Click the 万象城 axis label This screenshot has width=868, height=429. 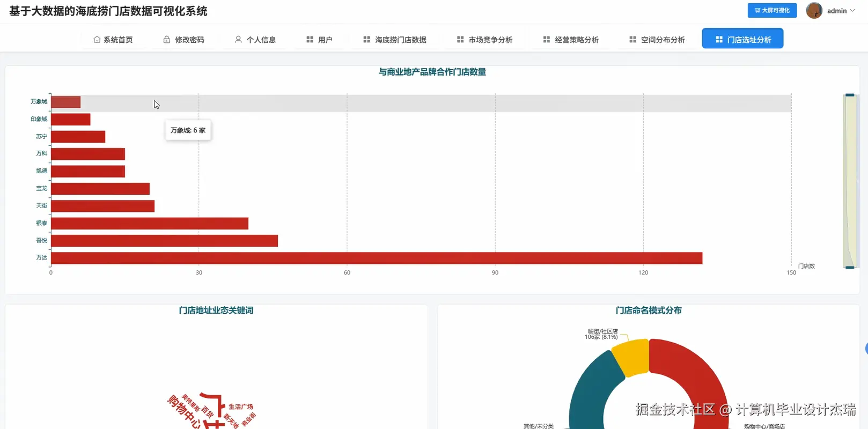39,101
